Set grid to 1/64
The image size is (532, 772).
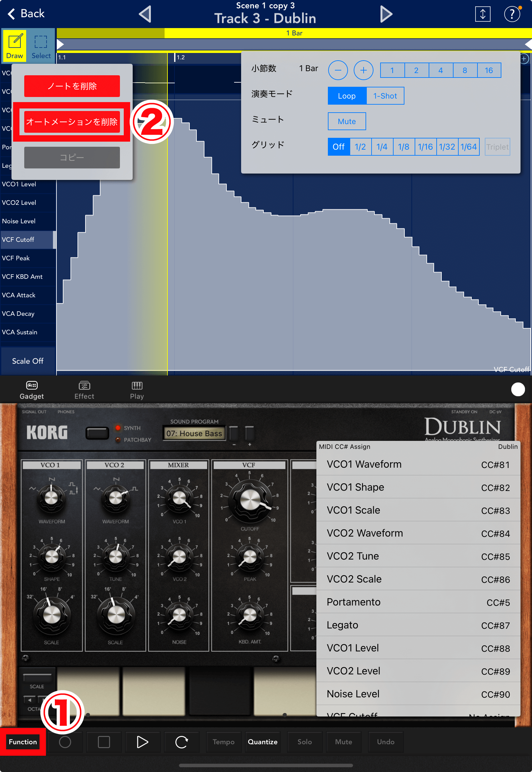[x=469, y=147]
